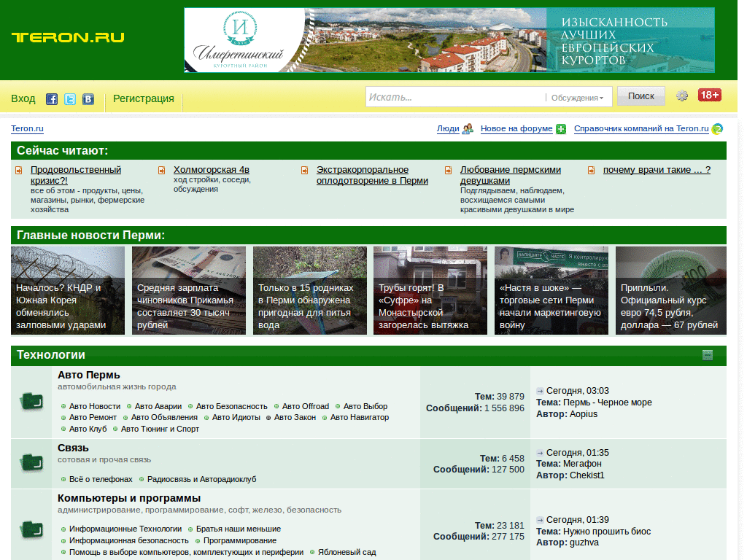The height and width of the screenshot is (560, 747).
Task: Open the Люди link
Action: (448, 128)
